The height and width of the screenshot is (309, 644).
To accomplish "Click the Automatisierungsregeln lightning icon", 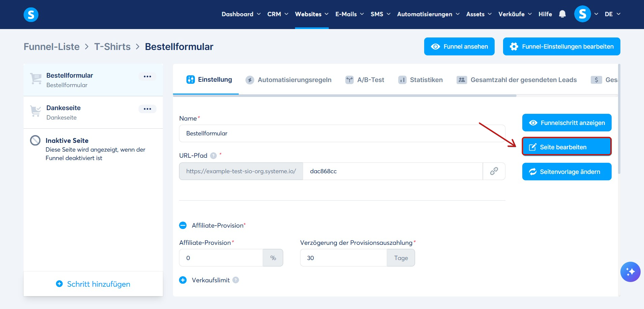I will pyautogui.click(x=250, y=80).
